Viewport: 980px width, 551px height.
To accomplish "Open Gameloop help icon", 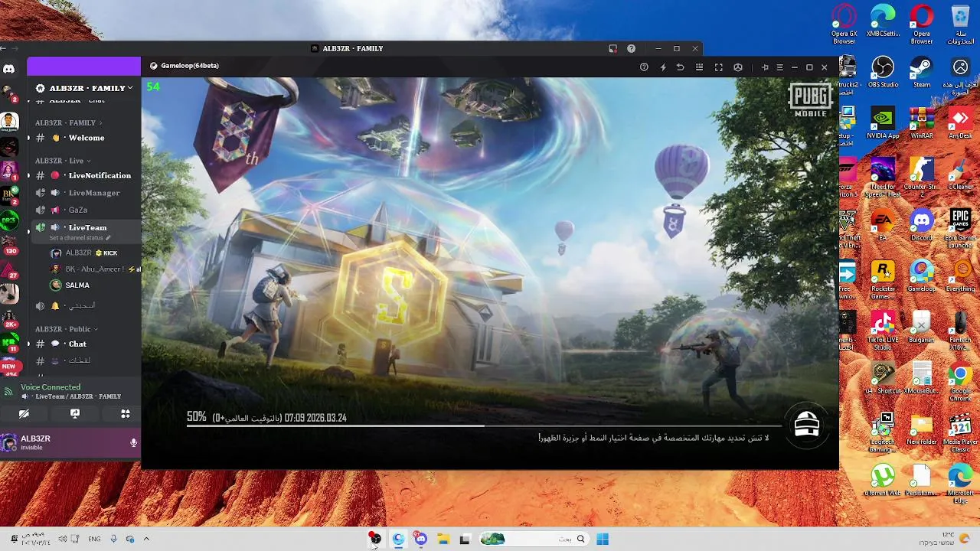I will (644, 67).
